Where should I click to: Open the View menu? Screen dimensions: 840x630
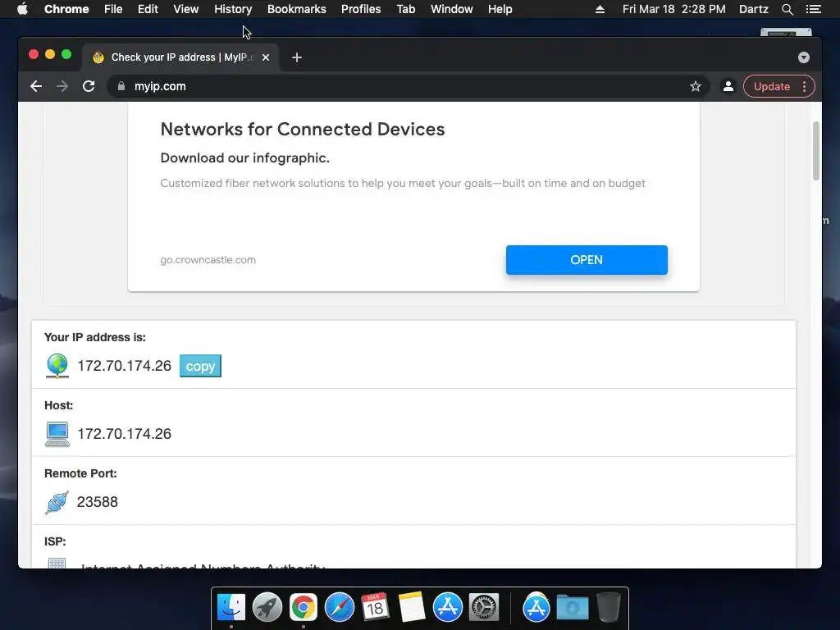pyautogui.click(x=186, y=9)
